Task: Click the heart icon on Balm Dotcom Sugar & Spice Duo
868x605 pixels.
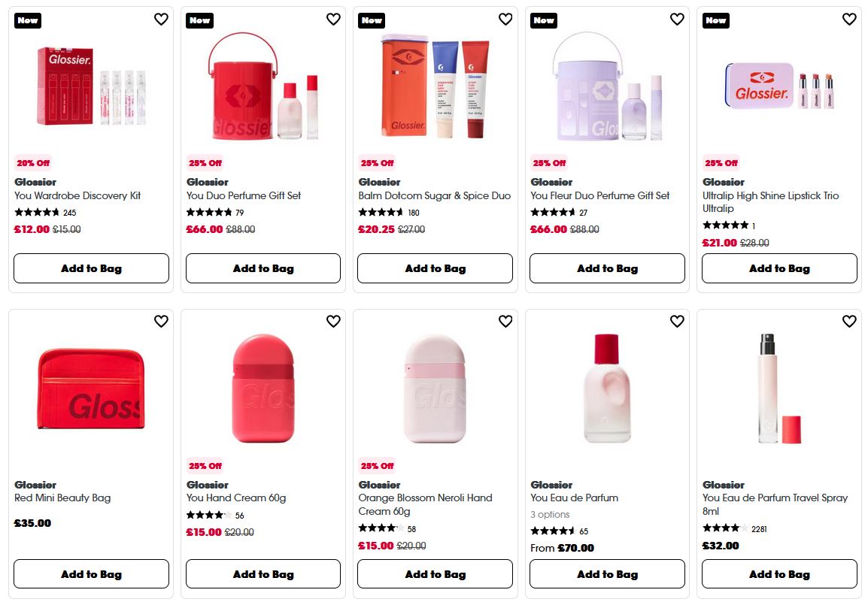Action: [x=505, y=20]
